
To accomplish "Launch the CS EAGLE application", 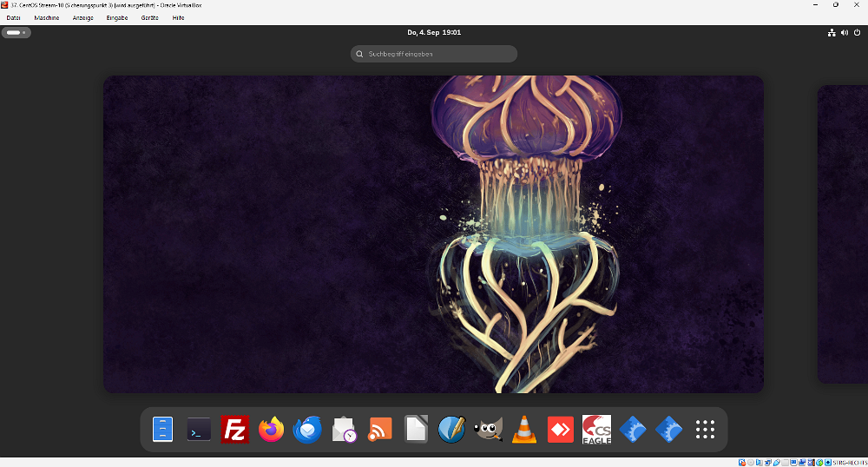I will pos(596,430).
